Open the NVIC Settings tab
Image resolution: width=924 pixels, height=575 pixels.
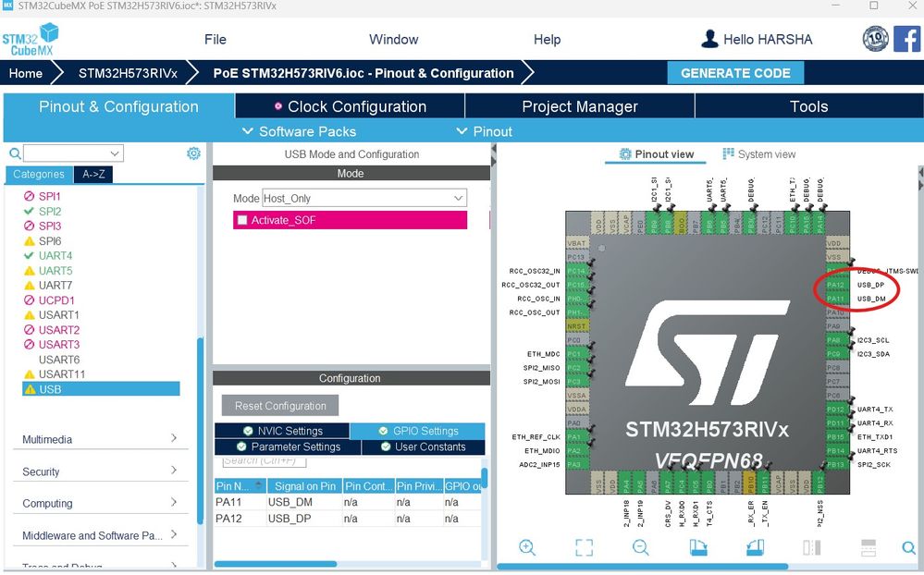coord(282,431)
